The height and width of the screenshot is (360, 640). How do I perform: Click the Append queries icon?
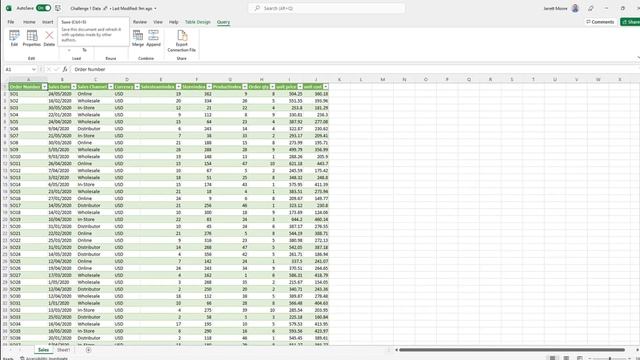tap(153, 38)
